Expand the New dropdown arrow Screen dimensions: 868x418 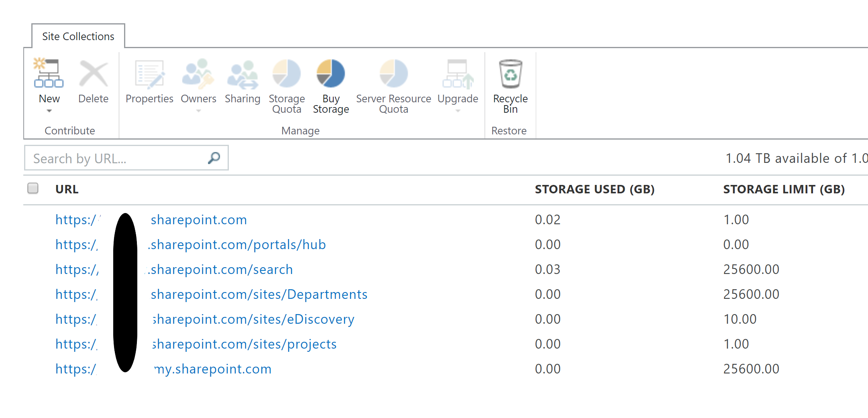click(x=49, y=111)
